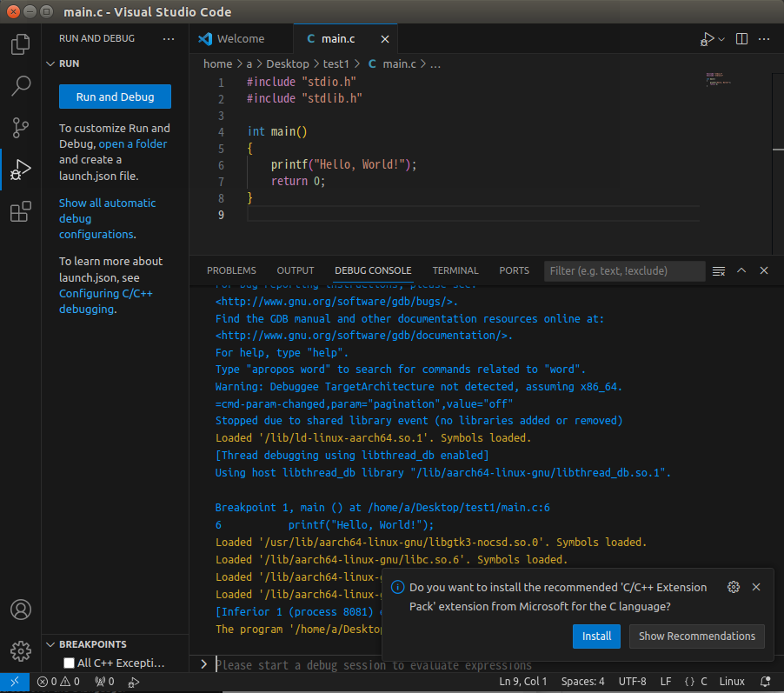
Task: Click the gdb documentation URL in console
Action: point(362,336)
